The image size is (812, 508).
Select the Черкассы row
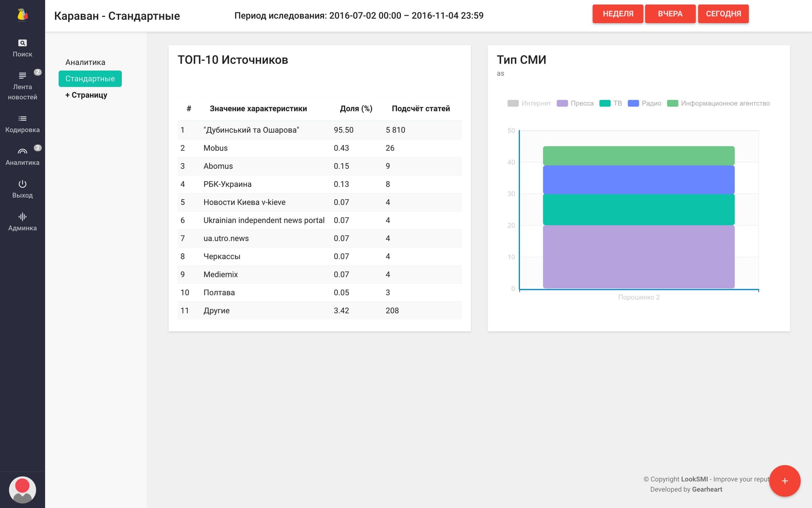(319, 257)
